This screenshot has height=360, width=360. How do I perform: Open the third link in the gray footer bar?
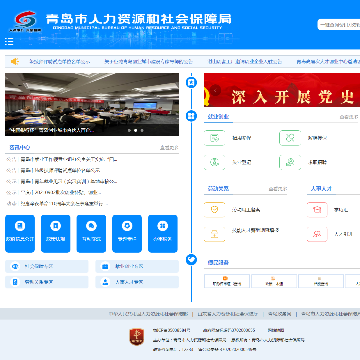[x=280, y=314]
